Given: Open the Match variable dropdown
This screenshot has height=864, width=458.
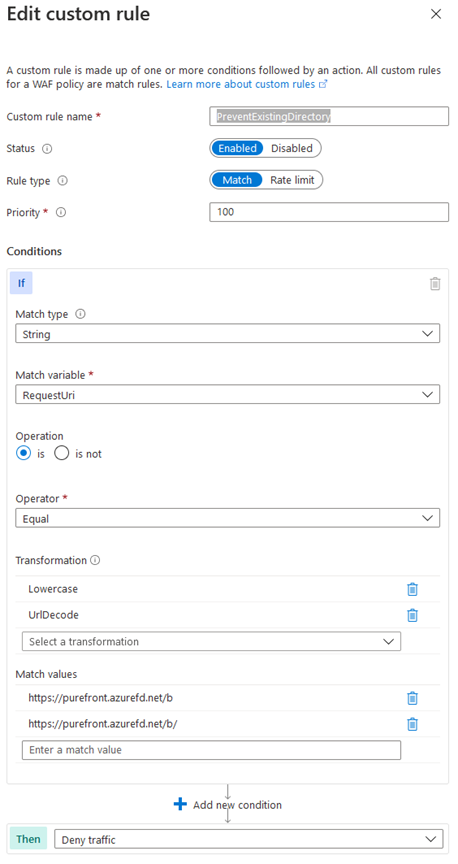Looking at the screenshot, I should [228, 395].
